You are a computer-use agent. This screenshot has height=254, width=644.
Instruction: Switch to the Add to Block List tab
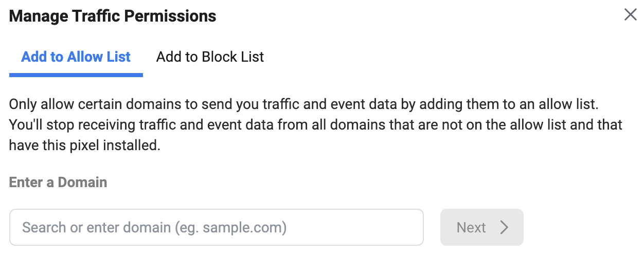(210, 57)
